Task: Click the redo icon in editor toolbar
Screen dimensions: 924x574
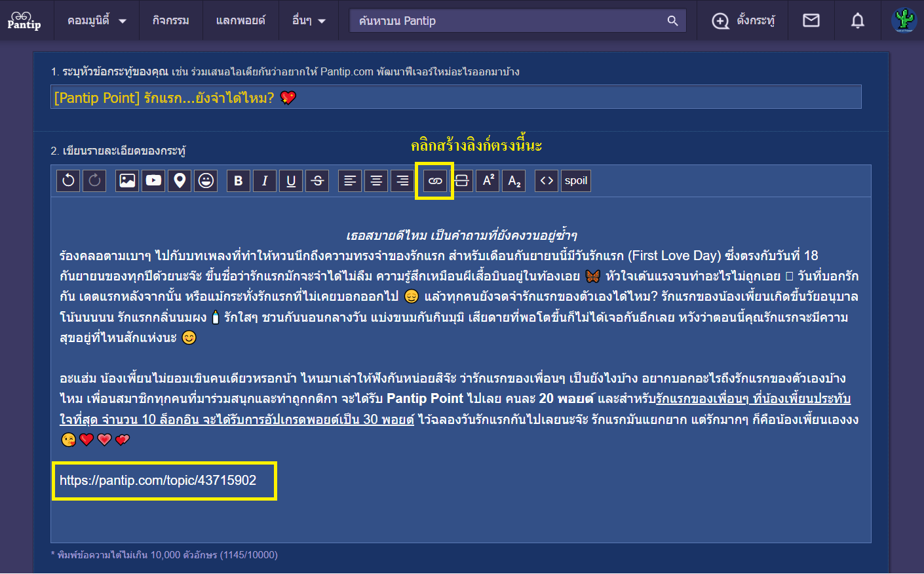Action: (x=94, y=181)
